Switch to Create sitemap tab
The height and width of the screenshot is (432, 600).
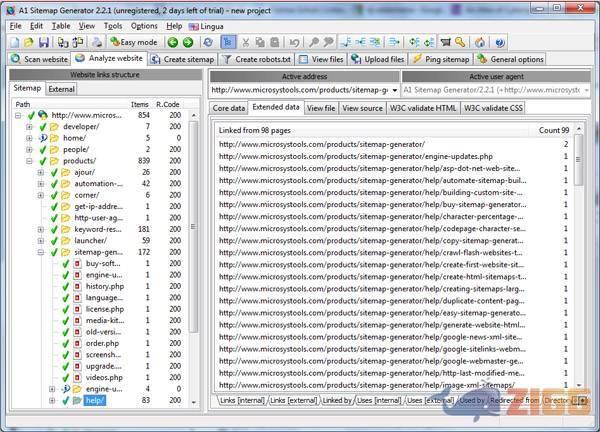(x=183, y=59)
